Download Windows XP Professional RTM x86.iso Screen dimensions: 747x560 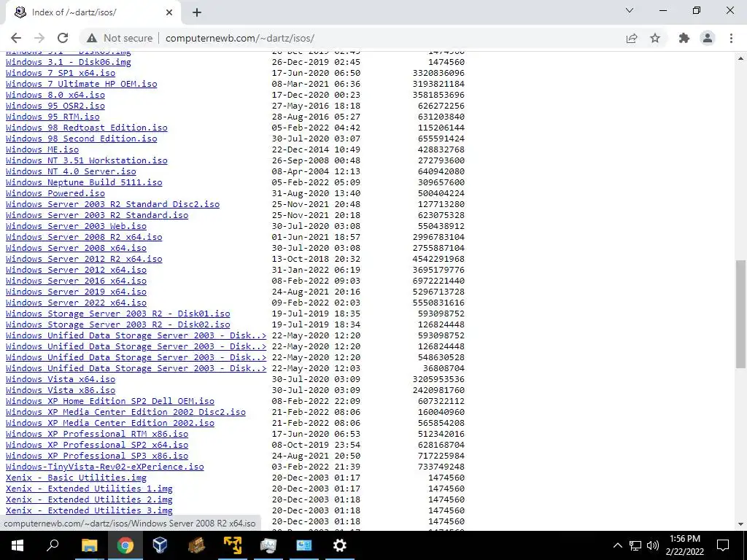(x=97, y=435)
